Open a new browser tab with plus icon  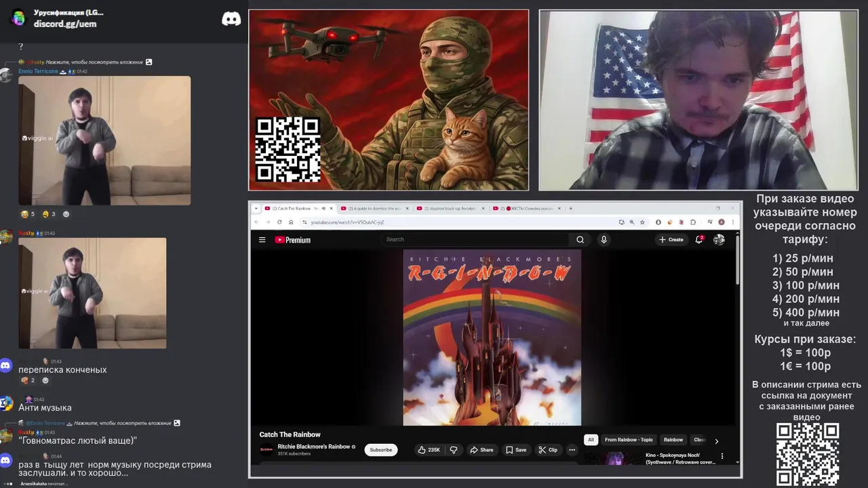pos(571,208)
